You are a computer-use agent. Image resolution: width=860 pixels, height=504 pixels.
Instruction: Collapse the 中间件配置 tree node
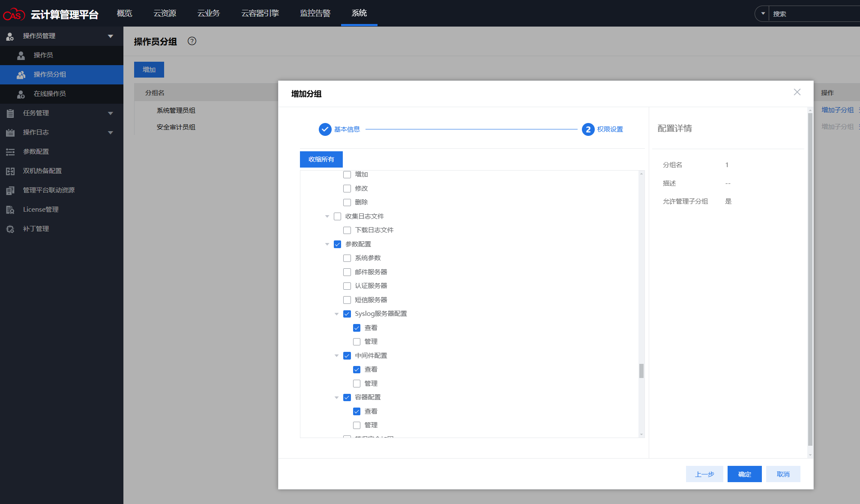point(336,356)
